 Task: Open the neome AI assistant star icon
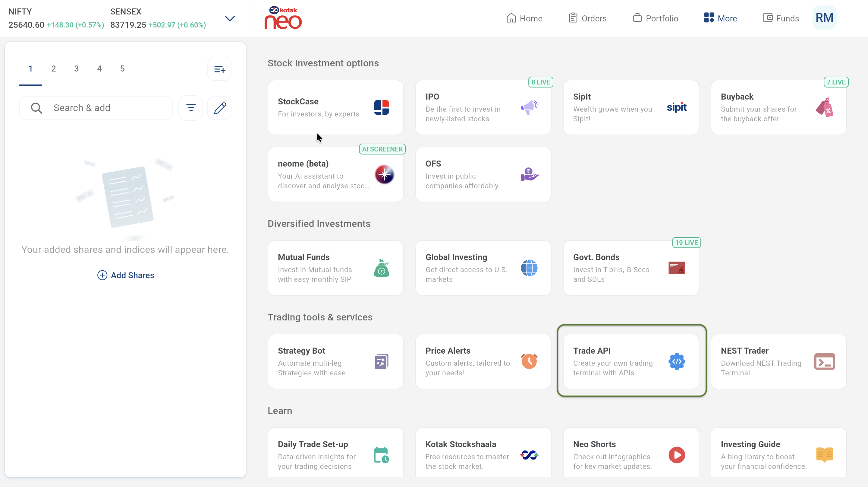coord(384,174)
